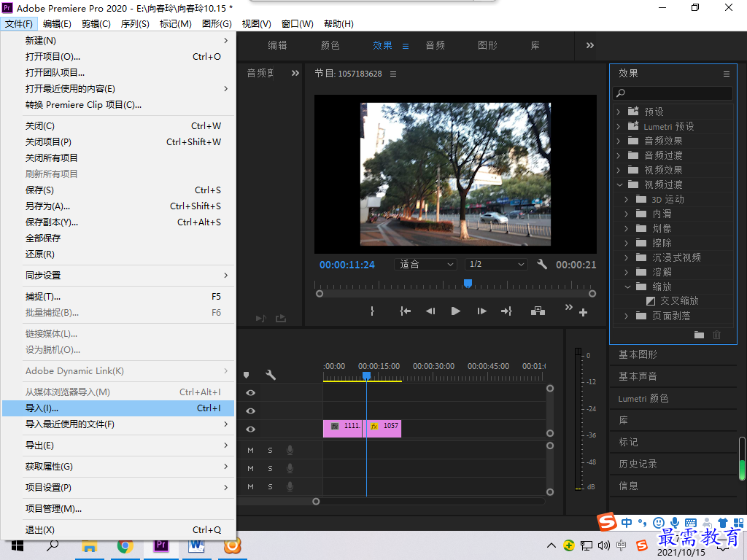Open playback resolution 1/2 dropdown
The width and height of the screenshot is (747, 560).
click(x=496, y=264)
